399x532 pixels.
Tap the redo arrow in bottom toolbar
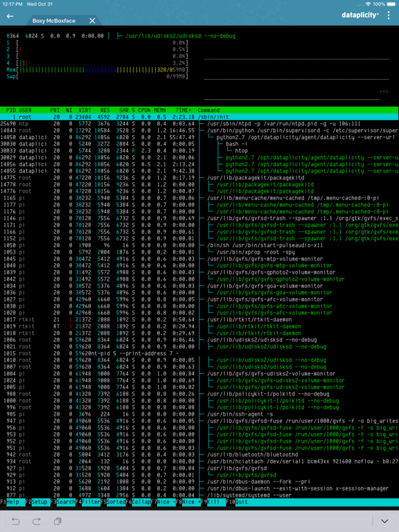click(x=37, y=521)
